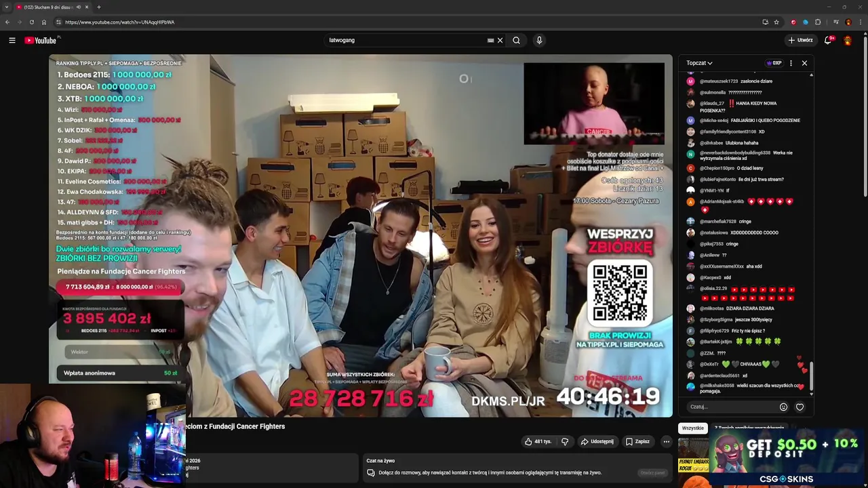Open the emoji picker in chat
The height and width of the screenshot is (488, 868).
tap(783, 407)
